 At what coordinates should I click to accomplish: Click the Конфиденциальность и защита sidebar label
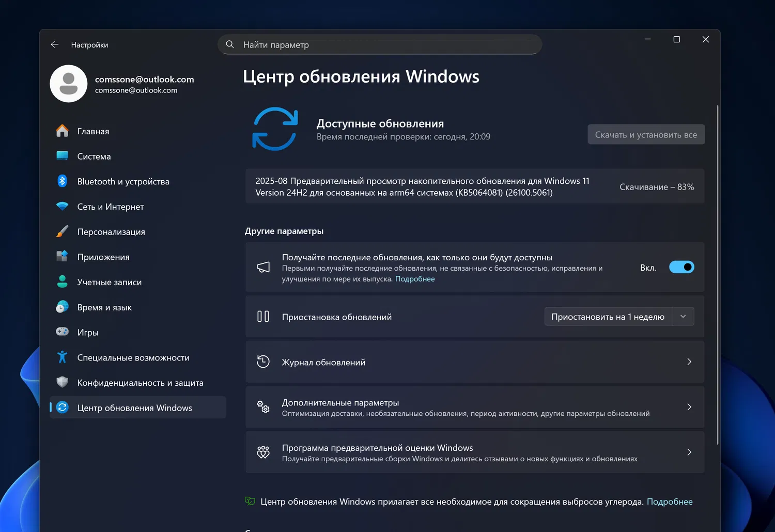pyautogui.click(x=141, y=383)
